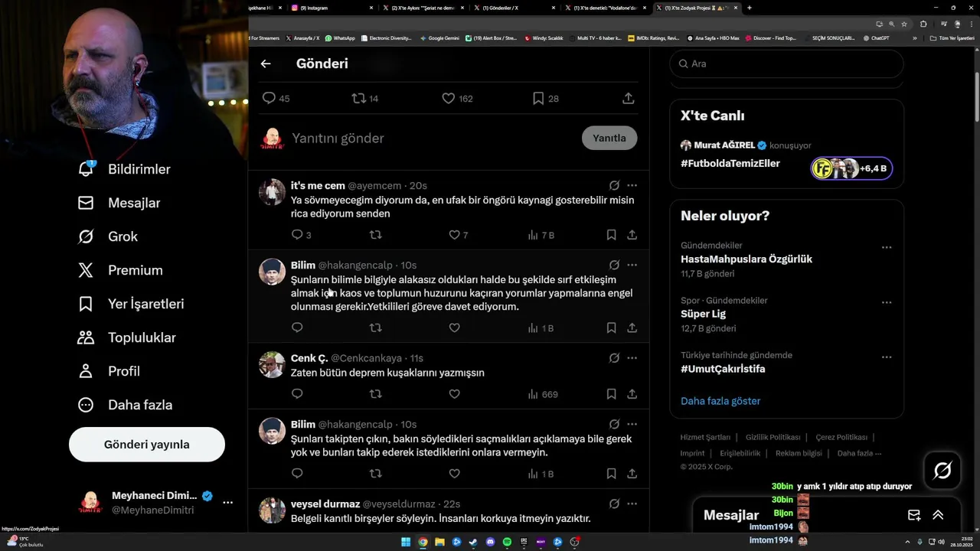Click the Grok icon on it's me cem's reply
The width and height of the screenshot is (980, 551).
point(614,185)
